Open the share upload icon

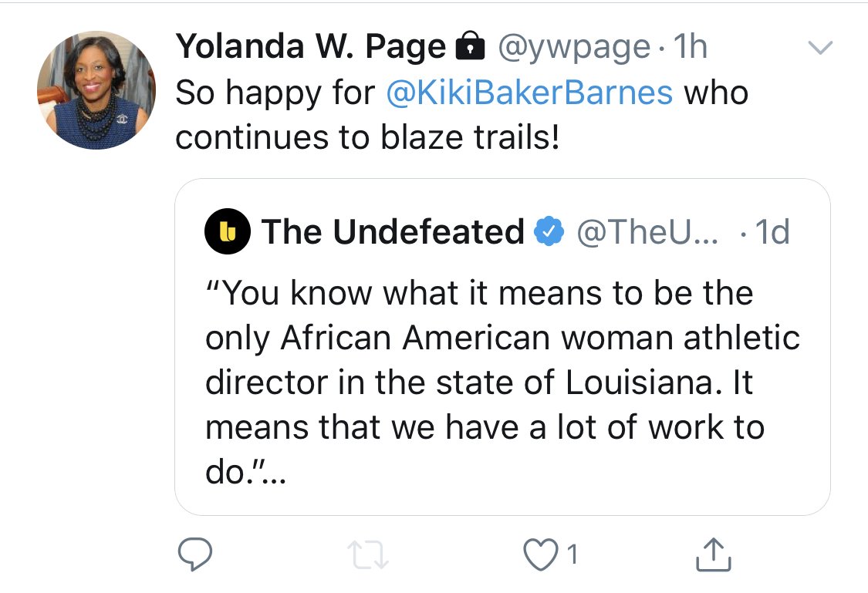point(713,554)
